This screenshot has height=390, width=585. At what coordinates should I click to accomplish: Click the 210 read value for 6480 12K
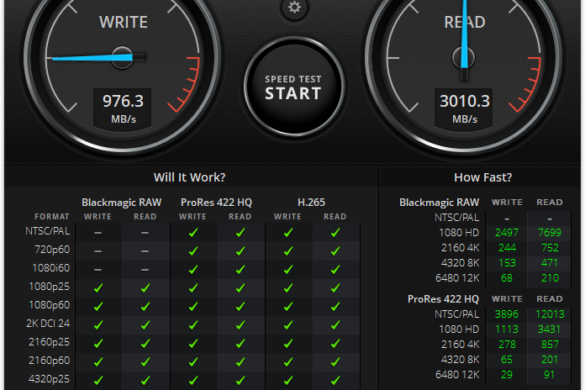[550, 278]
